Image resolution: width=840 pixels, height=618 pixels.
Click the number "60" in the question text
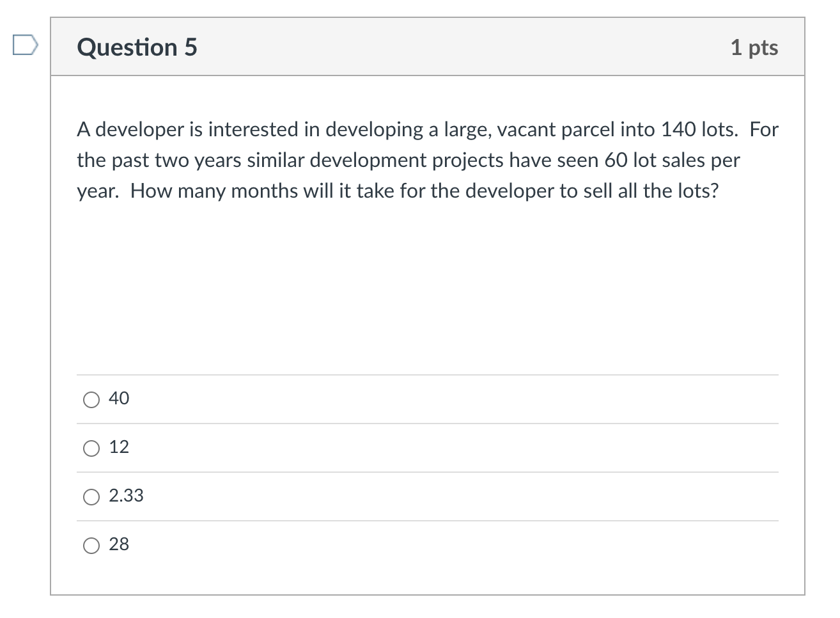point(616,161)
